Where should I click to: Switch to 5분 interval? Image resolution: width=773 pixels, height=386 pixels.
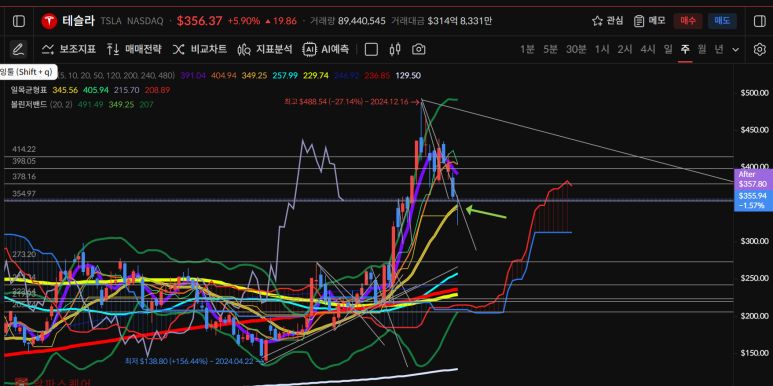(x=550, y=49)
